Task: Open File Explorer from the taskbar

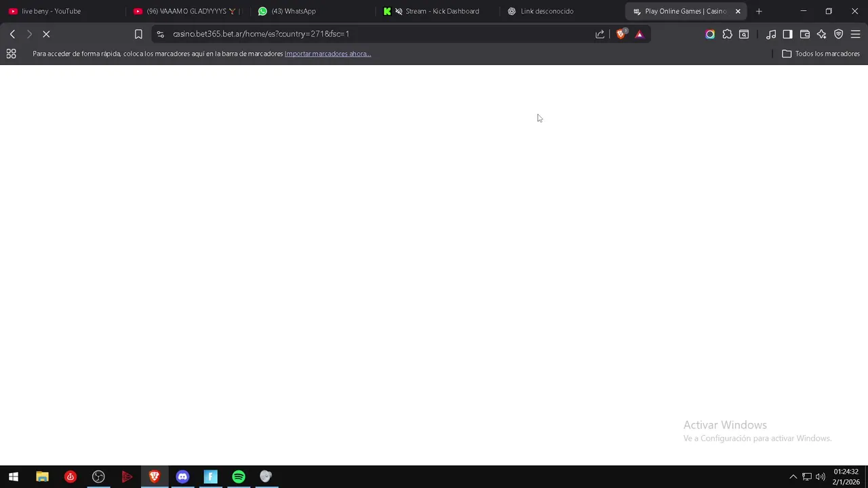Action: pos(42,476)
